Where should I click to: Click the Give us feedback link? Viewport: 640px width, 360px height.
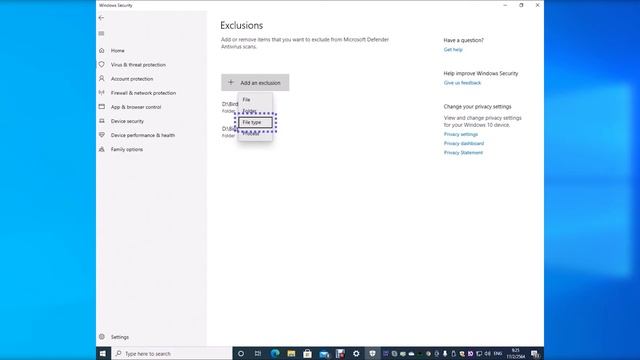[462, 83]
